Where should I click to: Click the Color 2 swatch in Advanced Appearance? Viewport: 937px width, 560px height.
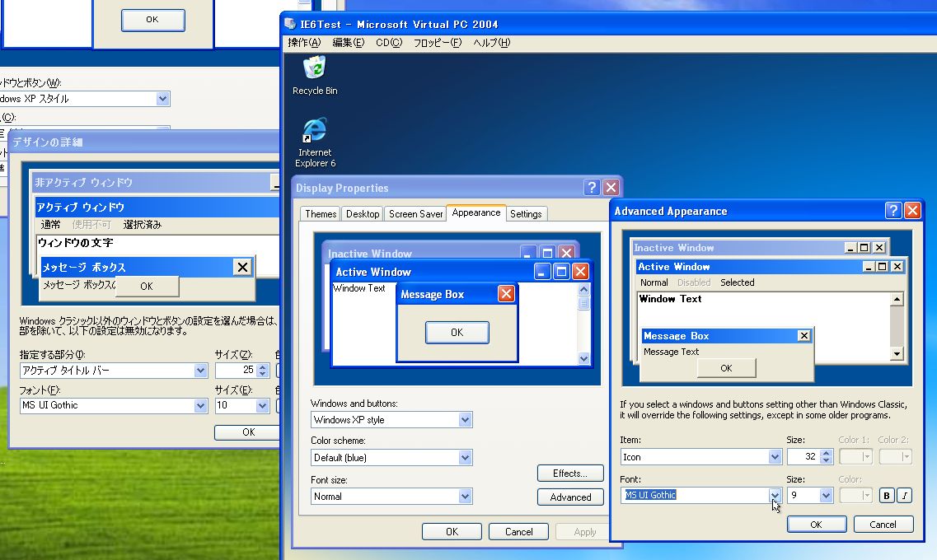point(895,457)
